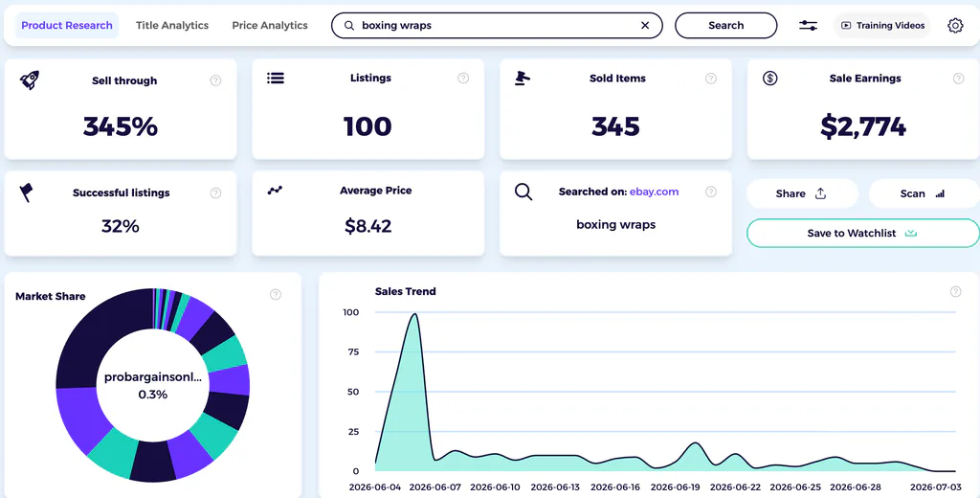Viewport: 980px width, 498px height.
Task: Clear the search field with X icon
Action: [645, 26]
